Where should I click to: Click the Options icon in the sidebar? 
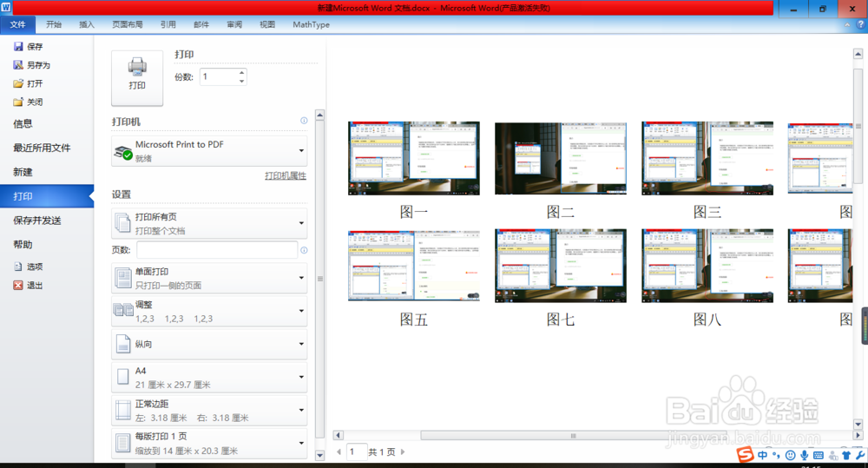coord(18,267)
